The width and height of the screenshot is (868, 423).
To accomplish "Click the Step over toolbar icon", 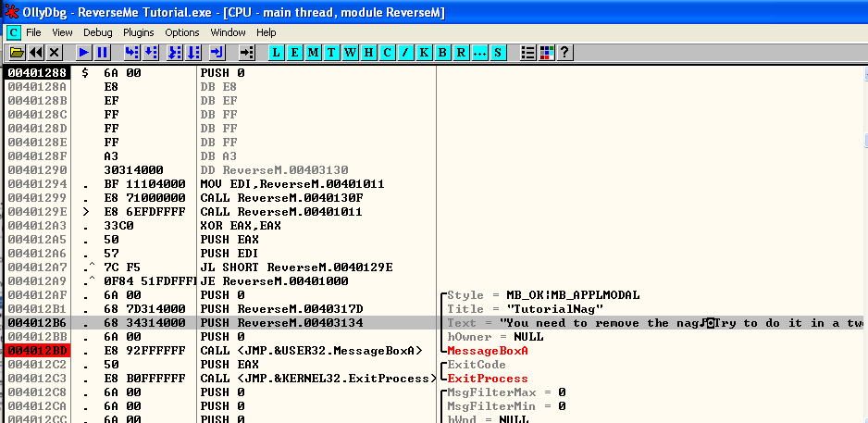I will 151,53.
